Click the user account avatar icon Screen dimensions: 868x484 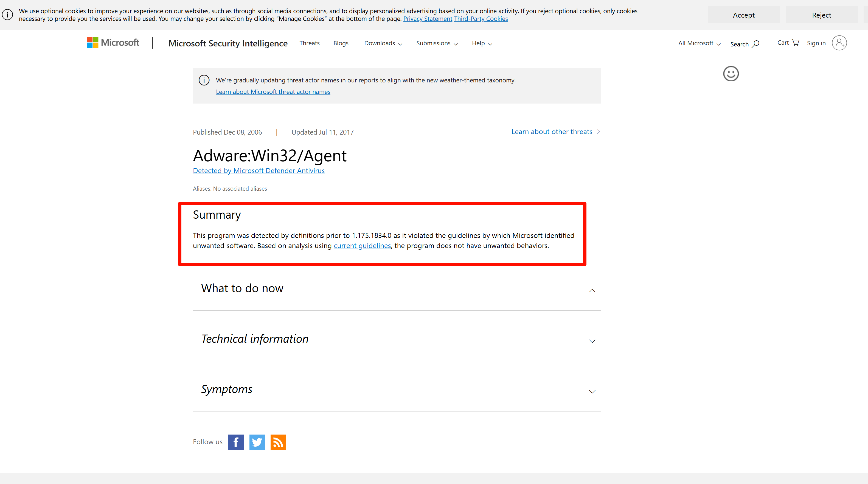839,43
